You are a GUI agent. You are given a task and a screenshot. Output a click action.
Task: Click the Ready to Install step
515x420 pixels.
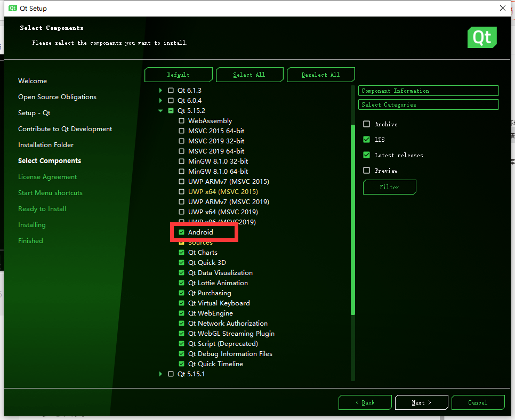pos(42,209)
